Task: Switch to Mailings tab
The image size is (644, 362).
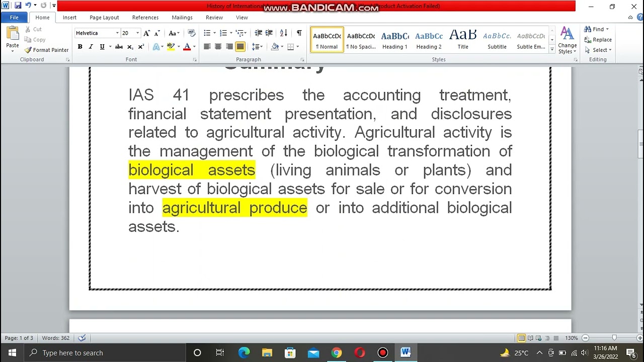Action: (182, 18)
